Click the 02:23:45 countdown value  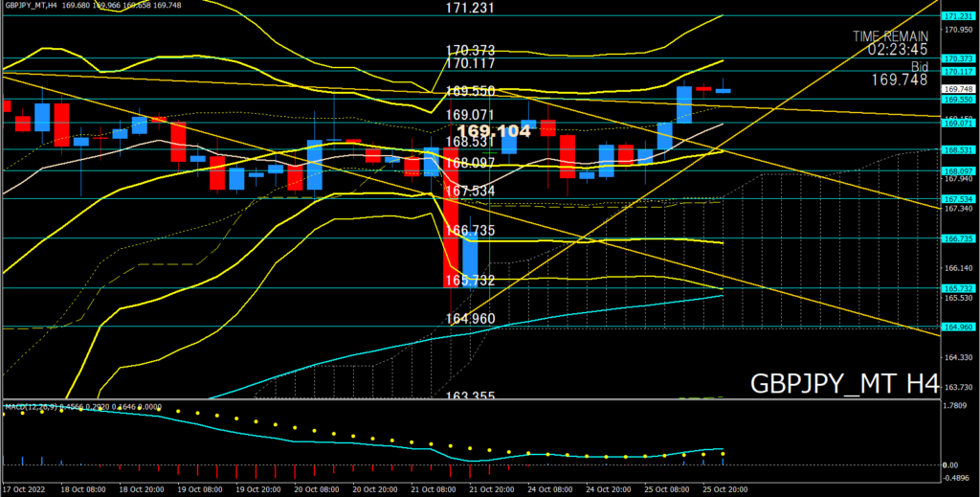(897, 50)
